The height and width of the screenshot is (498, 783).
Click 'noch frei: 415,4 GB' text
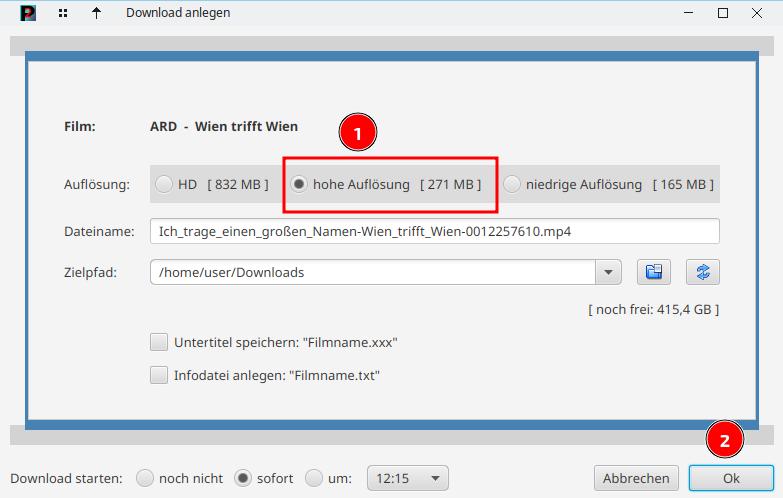tap(654, 310)
